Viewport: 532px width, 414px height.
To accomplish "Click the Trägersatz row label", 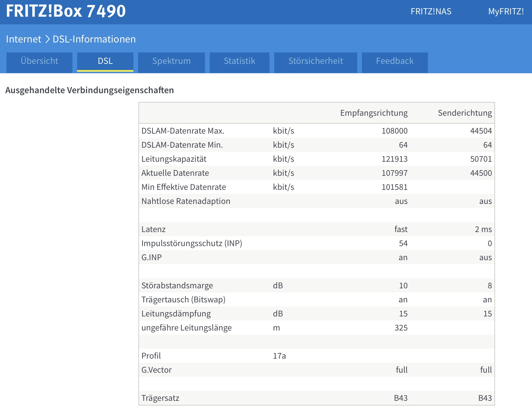I will coord(160,398).
